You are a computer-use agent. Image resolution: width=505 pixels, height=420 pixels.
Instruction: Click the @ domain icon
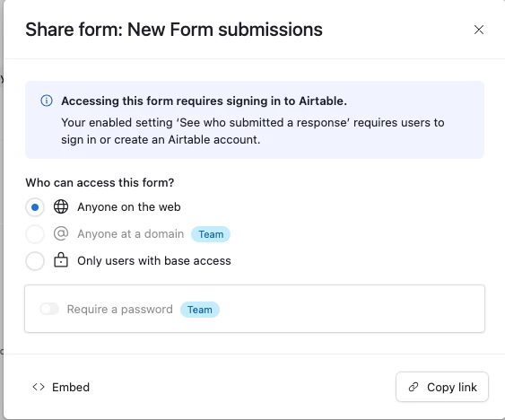[x=61, y=233]
